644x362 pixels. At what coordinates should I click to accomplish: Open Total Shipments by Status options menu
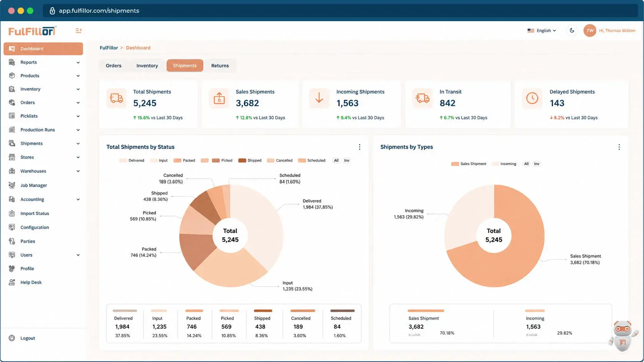(360, 147)
